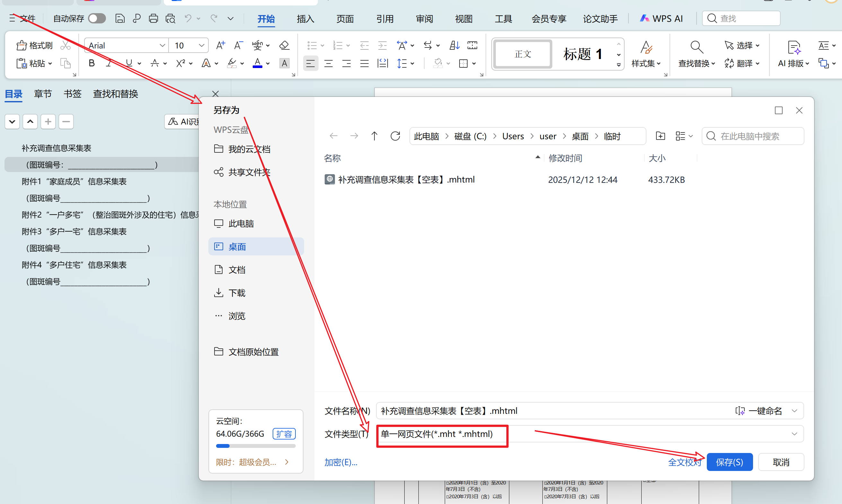Viewport: 842px width, 504px height.
Task: Switch to the 插入 ribbon tab
Action: click(305, 19)
